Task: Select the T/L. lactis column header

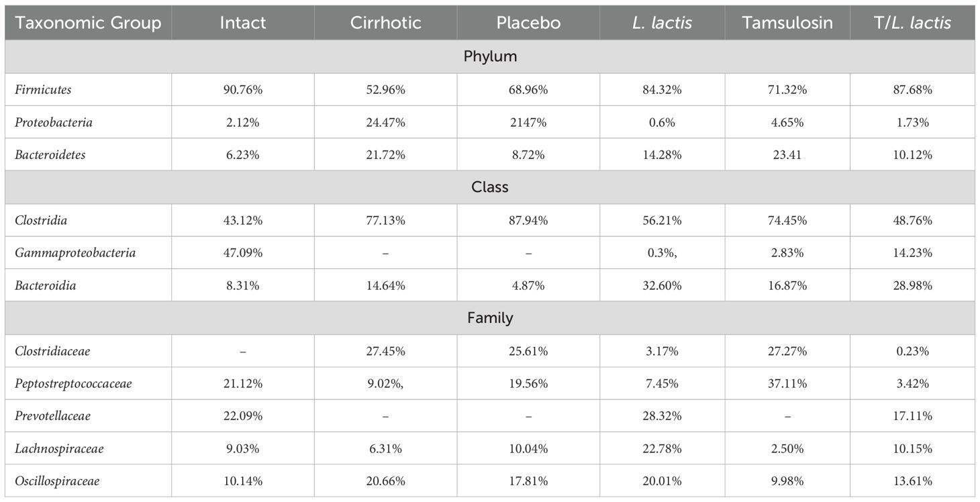Action: click(913, 23)
